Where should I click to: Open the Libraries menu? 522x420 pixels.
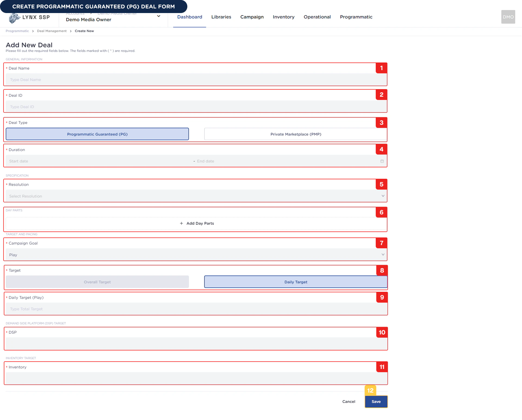[x=221, y=17]
